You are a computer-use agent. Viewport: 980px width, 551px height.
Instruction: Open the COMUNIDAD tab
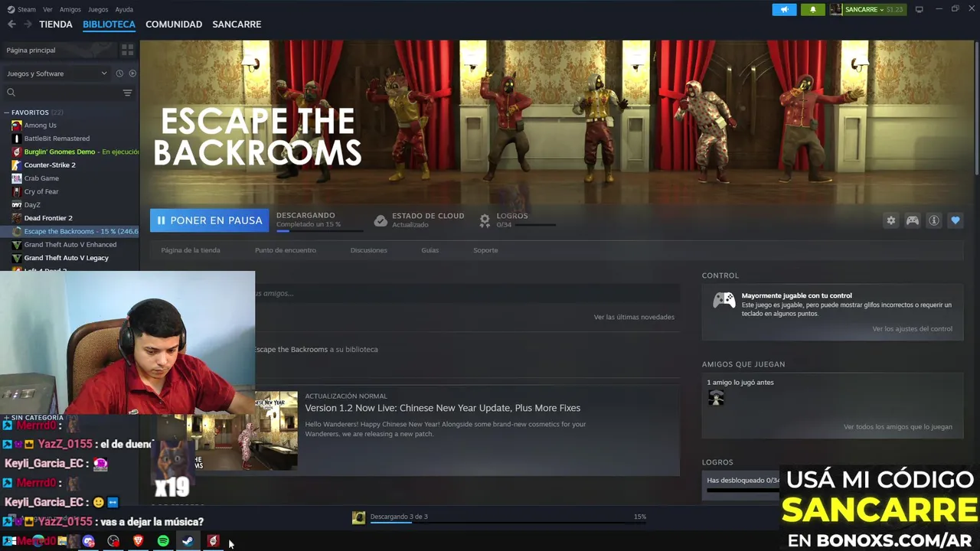(174, 24)
